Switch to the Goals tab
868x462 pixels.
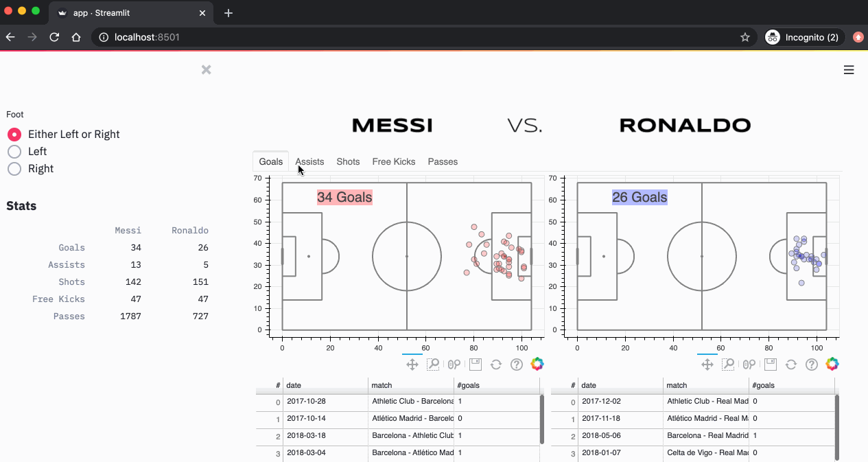271,161
